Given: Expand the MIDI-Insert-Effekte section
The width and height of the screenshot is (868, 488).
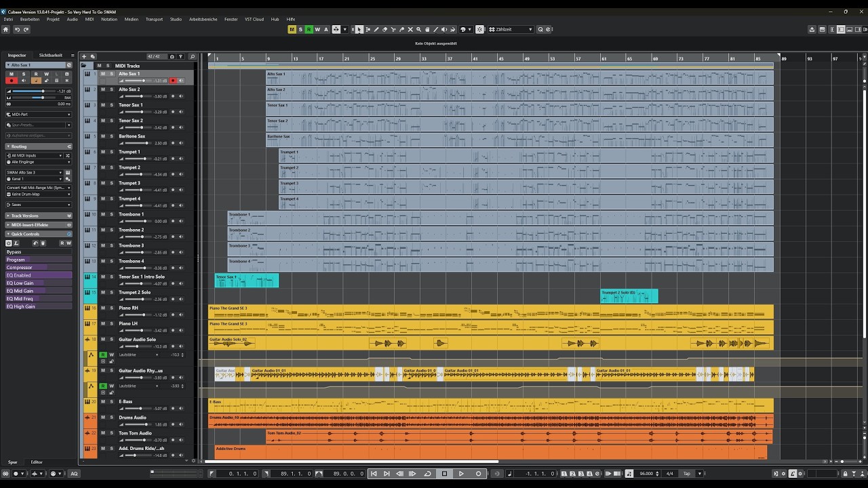Looking at the screenshot, I should pyautogui.click(x=39, y=225).
